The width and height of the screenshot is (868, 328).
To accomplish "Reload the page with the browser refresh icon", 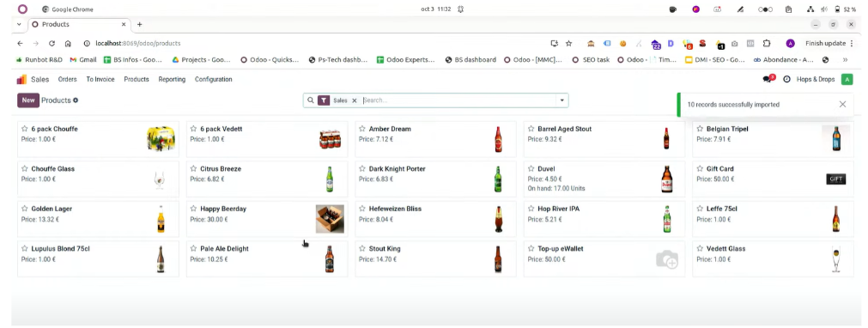I will point(52,43).
